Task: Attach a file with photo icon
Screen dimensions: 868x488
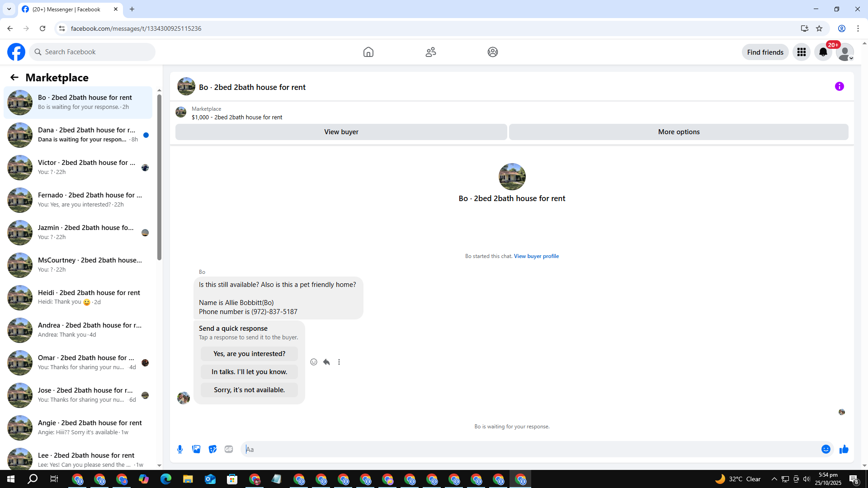Action: click(x=196, y=449)
